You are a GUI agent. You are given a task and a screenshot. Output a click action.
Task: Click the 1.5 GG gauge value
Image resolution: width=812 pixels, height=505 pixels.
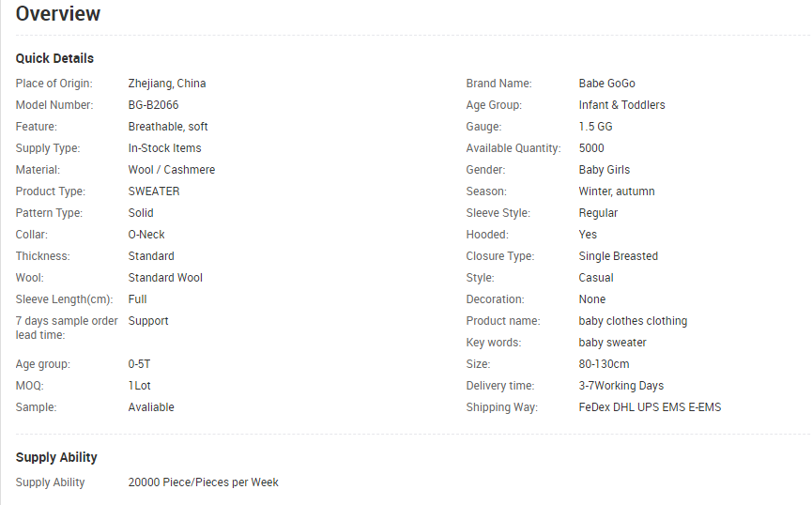pos(595,127)
